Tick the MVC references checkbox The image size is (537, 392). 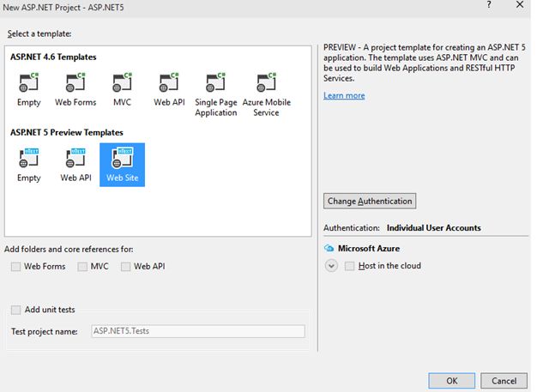point(82,267)
